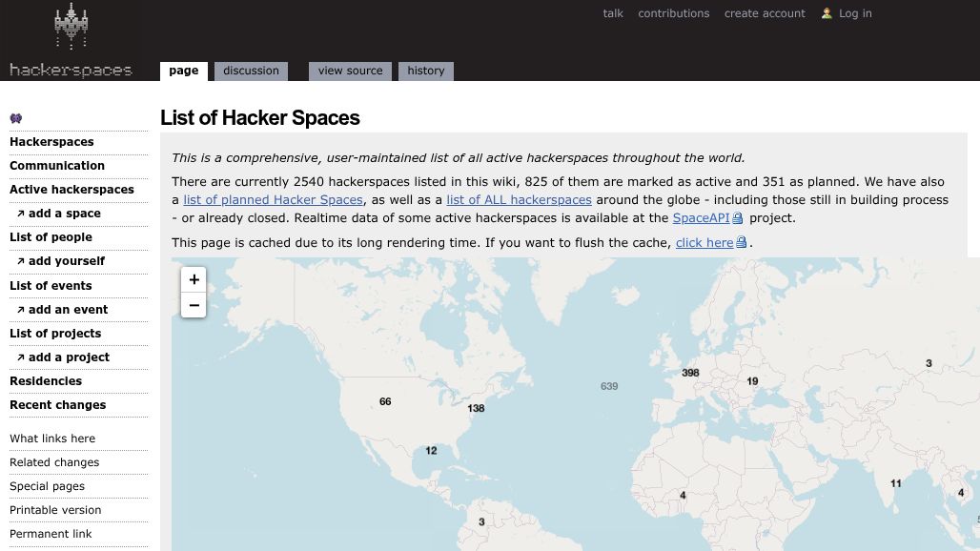This screenshot has height=551, width=980.
Task: Open the view source tab
Action: 350,71
